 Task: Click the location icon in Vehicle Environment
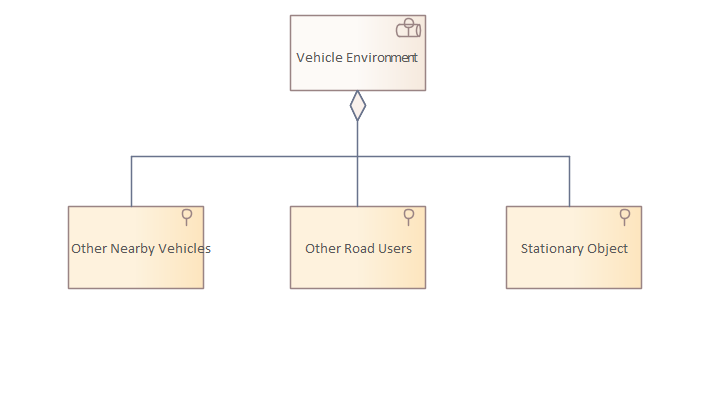click(x=408, y=29)
